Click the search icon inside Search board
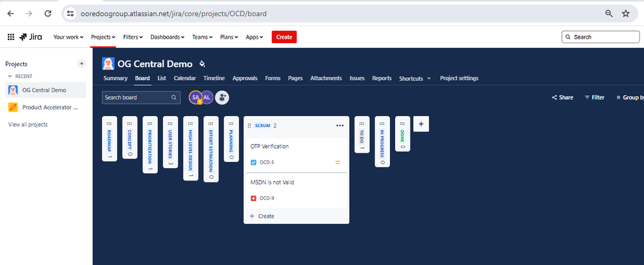 point(174,97)
